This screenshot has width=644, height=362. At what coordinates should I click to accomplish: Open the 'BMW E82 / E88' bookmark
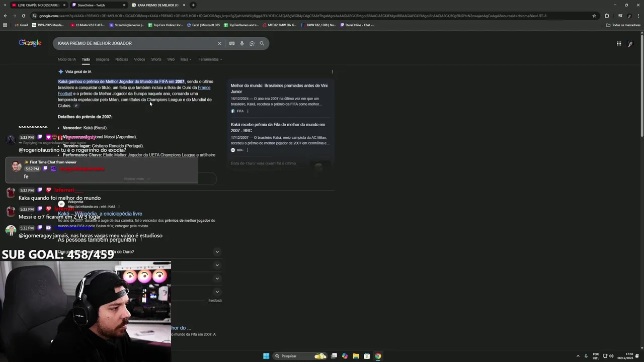coord(318,25)
